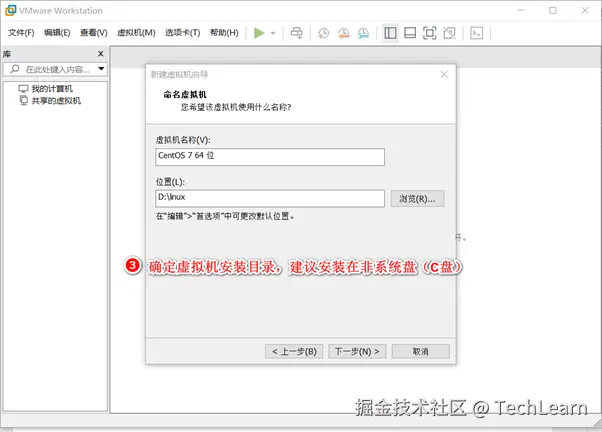Open the snapshot manager icon
602x432 pixels.
[363, 33]
